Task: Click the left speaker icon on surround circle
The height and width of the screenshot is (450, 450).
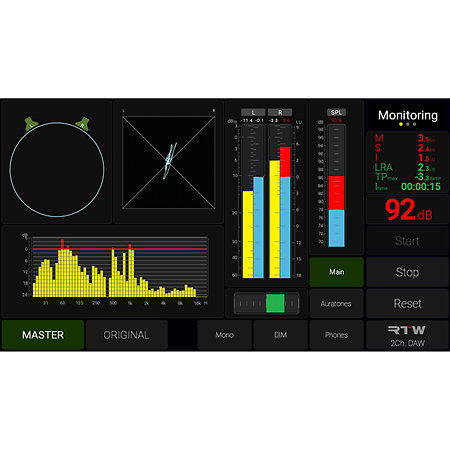Action: (31, 124)
